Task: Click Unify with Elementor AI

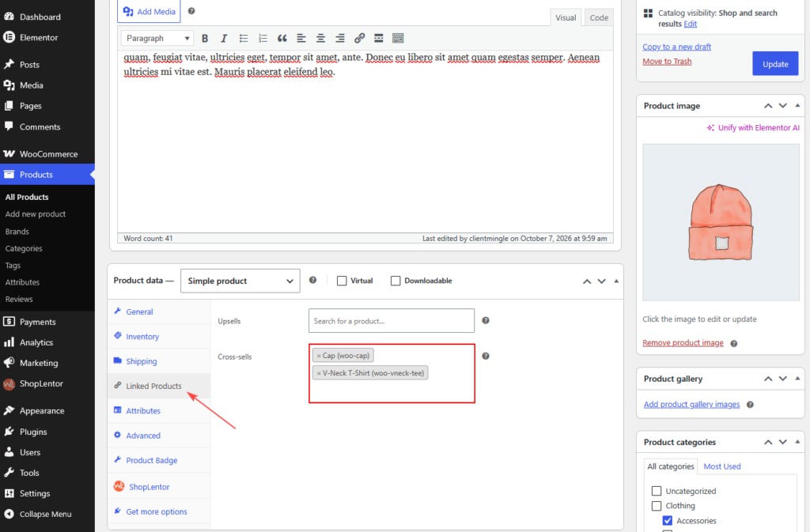Action: [753, 127]
